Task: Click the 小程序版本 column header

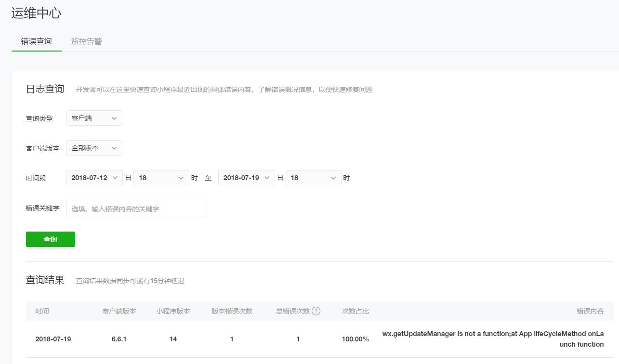Action: coord(173,311)
